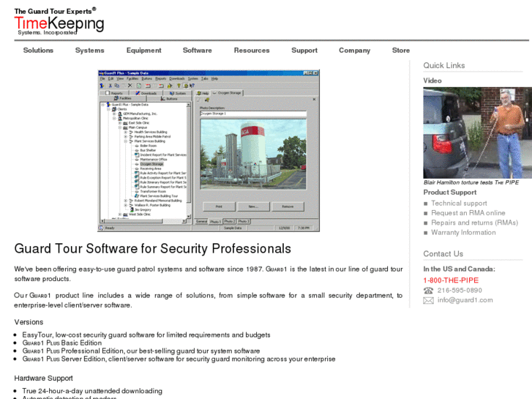
Task: Click the black X Delete icon in Guard1 toolbar
Action: click(x=130, y=86)
